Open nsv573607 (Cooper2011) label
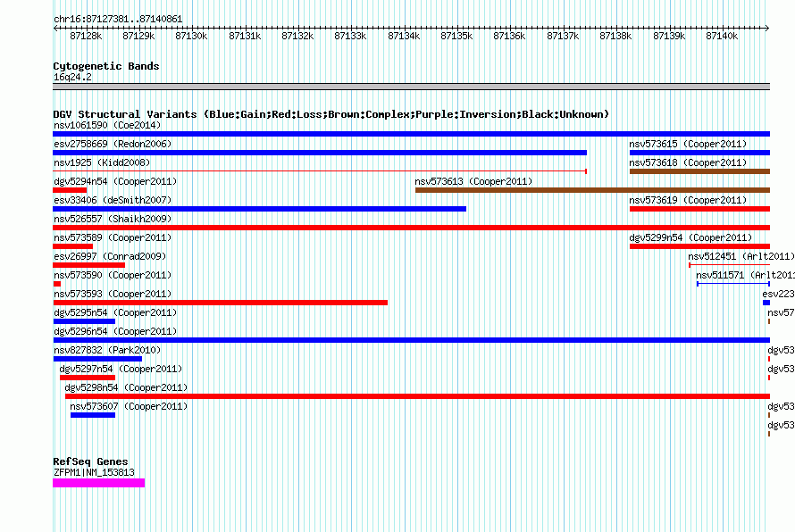795x532 pixels. (x=129, y=406)
